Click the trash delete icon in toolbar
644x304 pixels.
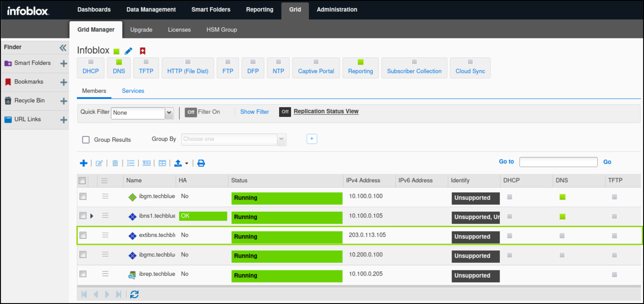115,163
